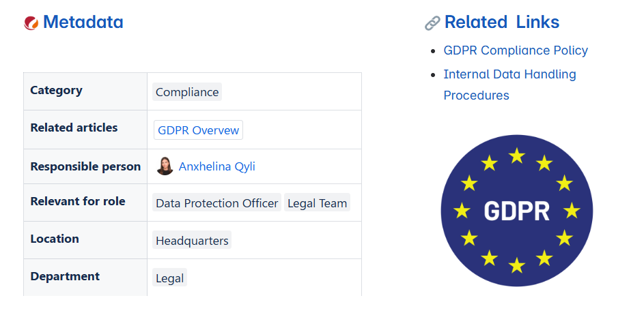Click the Legal department tag
Screen dimensions: 644x328
(x=169, y=278)
